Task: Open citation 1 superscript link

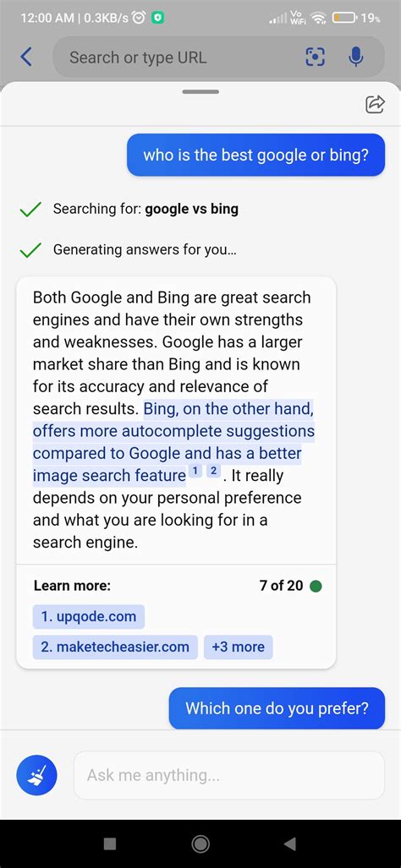Action: 195,471
